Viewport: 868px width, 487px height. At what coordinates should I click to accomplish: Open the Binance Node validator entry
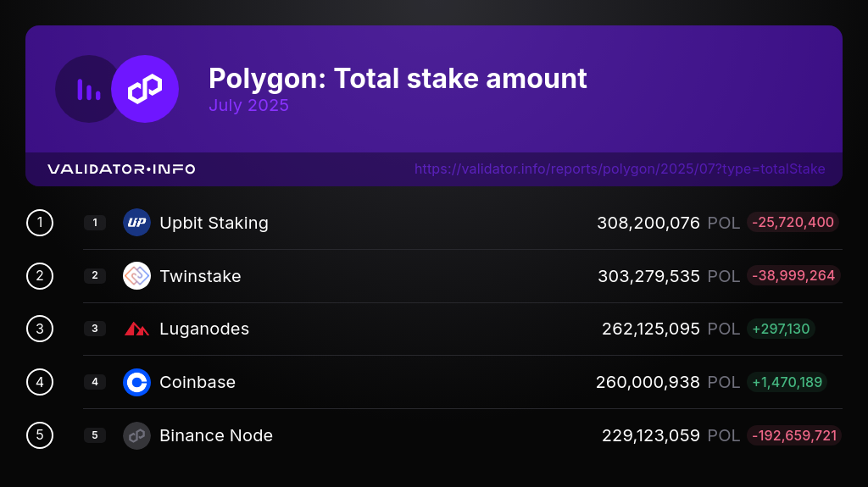click(x=216, y=435)
